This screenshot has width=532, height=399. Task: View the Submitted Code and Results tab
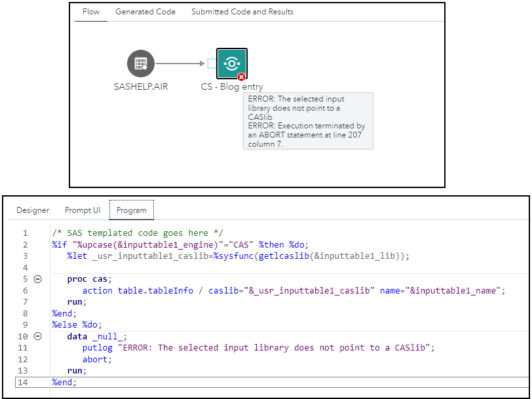(242, 11)
